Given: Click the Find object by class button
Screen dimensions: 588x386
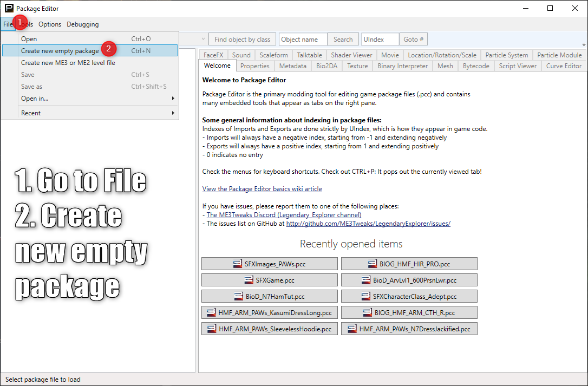Looking at the screenshot, I should (242, 40).
